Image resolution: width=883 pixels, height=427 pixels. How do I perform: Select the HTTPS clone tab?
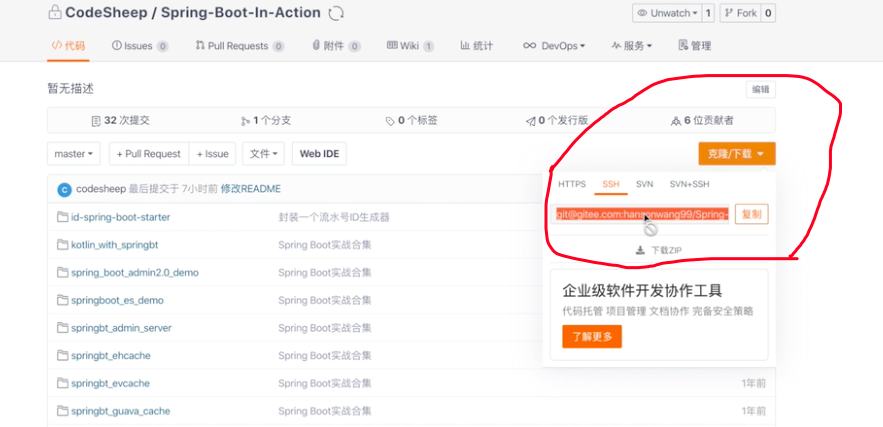572,184
